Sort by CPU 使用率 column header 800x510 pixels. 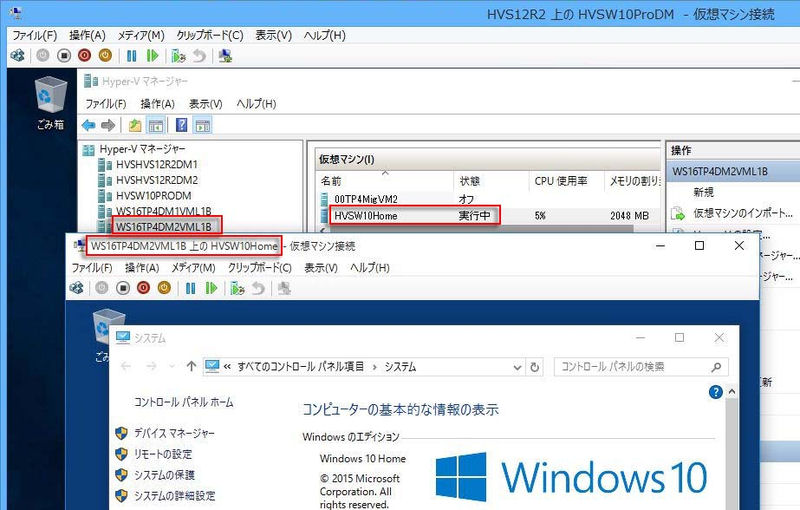click(566, 181)
